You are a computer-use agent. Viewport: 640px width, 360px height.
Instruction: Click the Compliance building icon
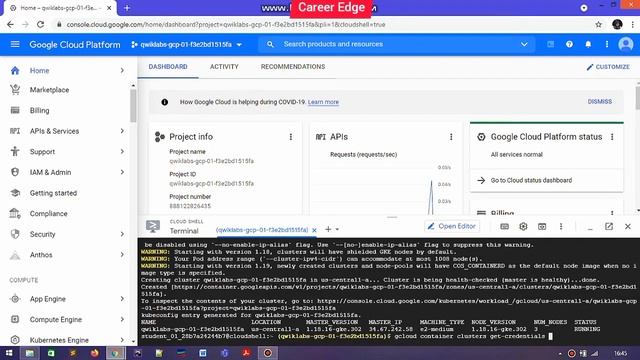point(15,213)
